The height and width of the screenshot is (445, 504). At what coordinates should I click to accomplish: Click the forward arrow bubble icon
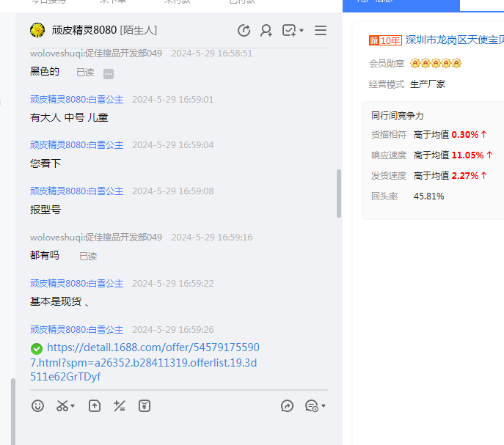click(x=287, y=405)
